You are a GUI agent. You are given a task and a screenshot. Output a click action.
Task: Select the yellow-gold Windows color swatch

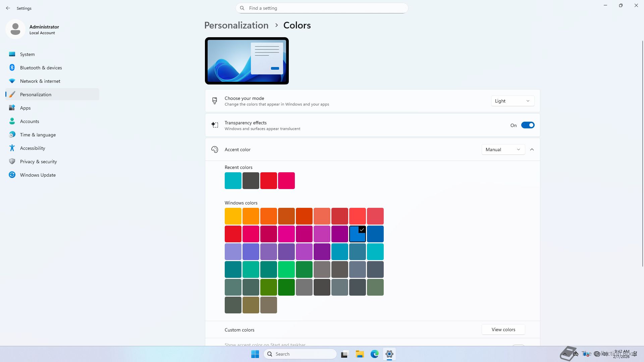[x=233, y=216]
